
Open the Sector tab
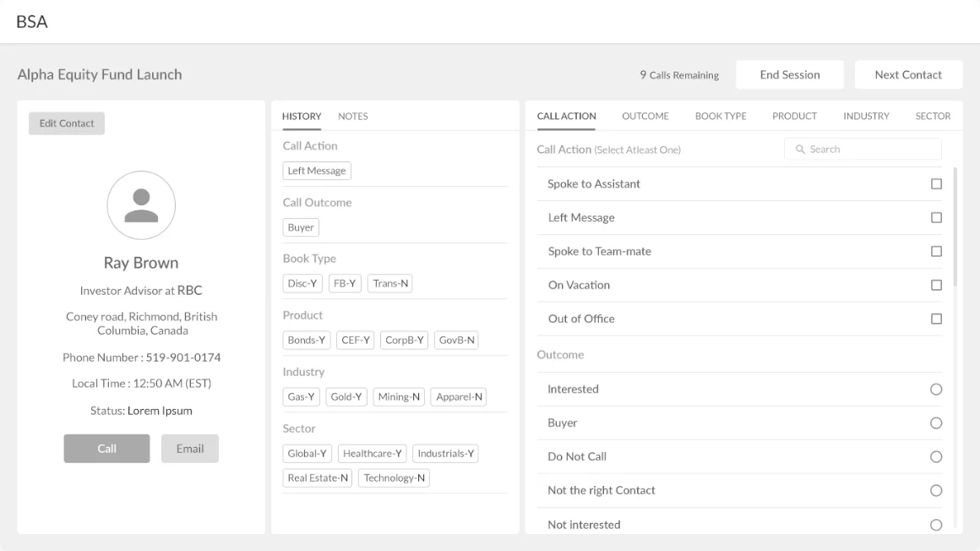click(934, 117)
